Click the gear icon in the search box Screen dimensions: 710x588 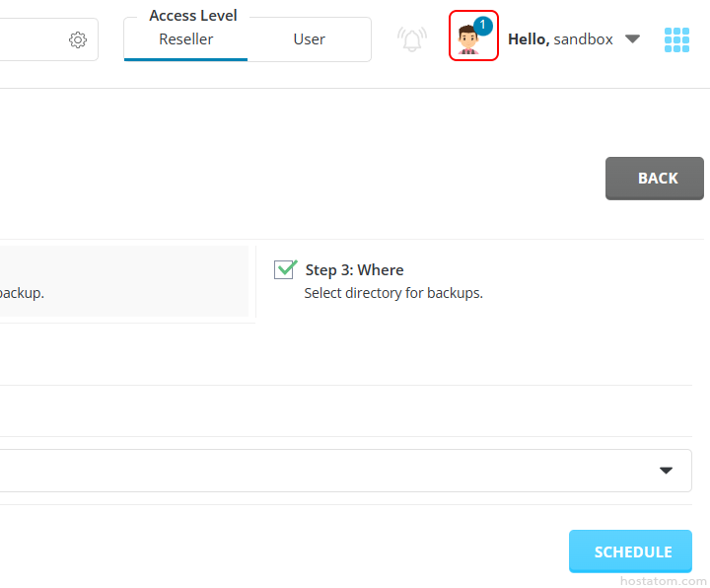tap(78, 39)
